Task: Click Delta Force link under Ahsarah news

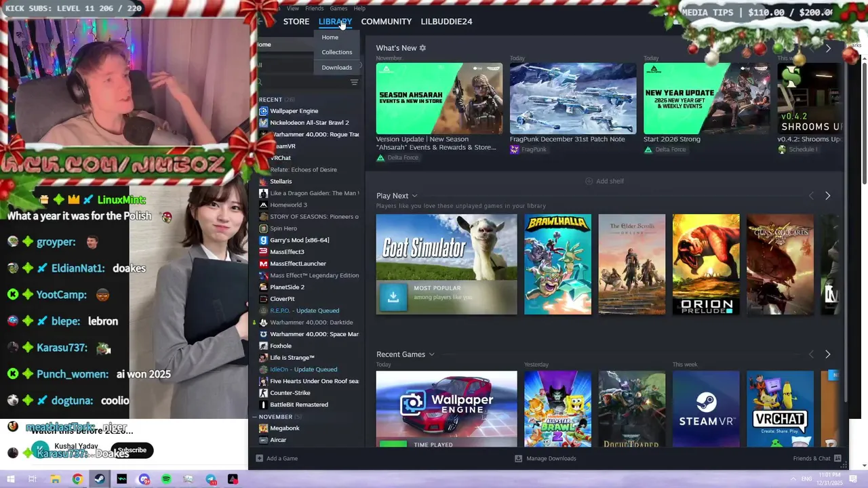Action: (403, 158)
